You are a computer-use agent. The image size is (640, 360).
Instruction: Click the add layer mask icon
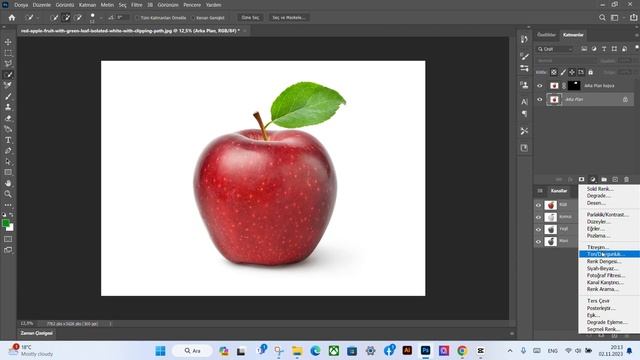click(x=582, y=180)
